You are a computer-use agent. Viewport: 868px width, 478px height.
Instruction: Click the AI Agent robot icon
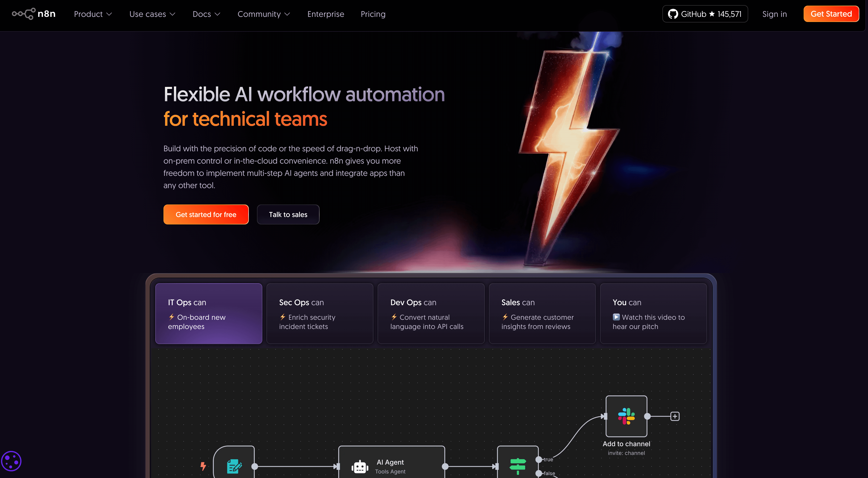pyautogui.click(x=359, y=466)
